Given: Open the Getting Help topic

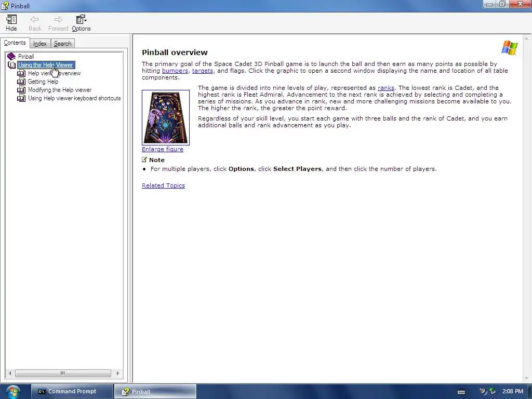Looking at the screenshot, I should pyautogui.click(x=43, y=82).
